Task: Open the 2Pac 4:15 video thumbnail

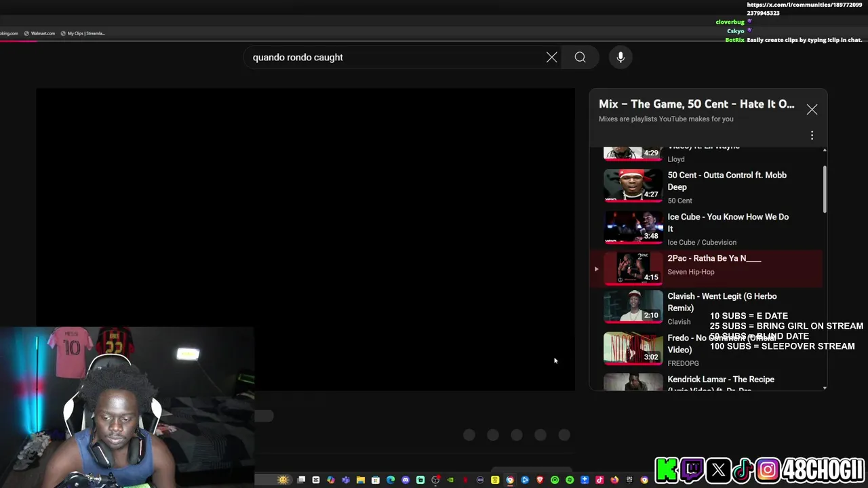Action: pyautogui.click(x=633, y=268)
